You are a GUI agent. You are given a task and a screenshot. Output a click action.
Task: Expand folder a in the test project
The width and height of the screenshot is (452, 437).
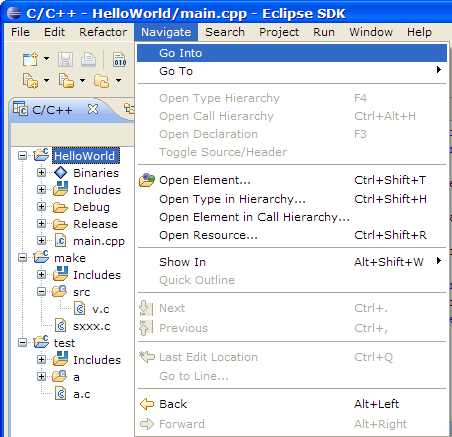(x=41, y=377)
